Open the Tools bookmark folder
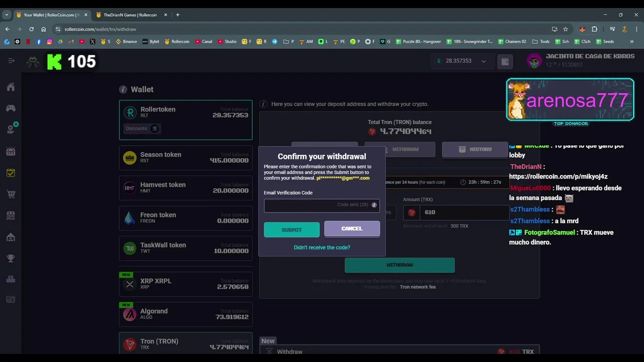Screen dimensions: 644x362 [541, 42]
